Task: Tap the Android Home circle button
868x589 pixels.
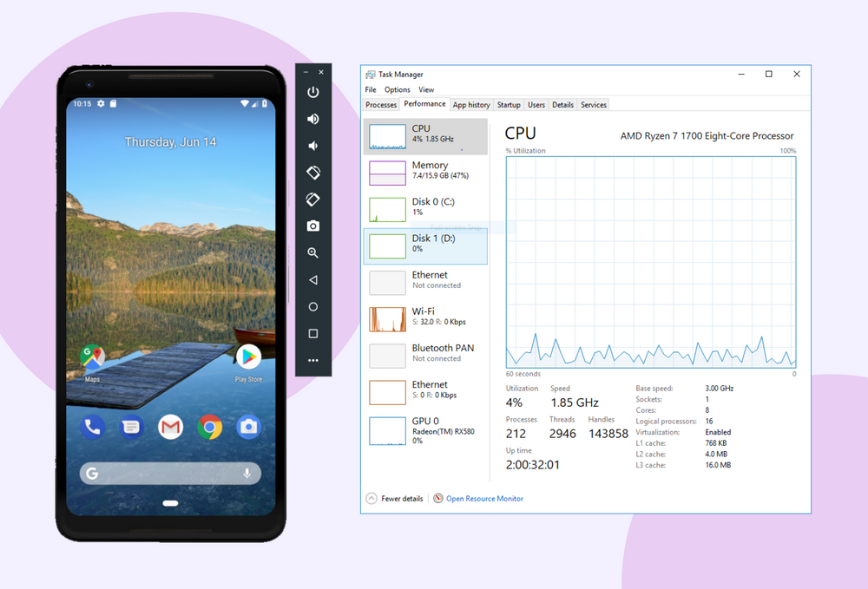Action: (312, 305)
